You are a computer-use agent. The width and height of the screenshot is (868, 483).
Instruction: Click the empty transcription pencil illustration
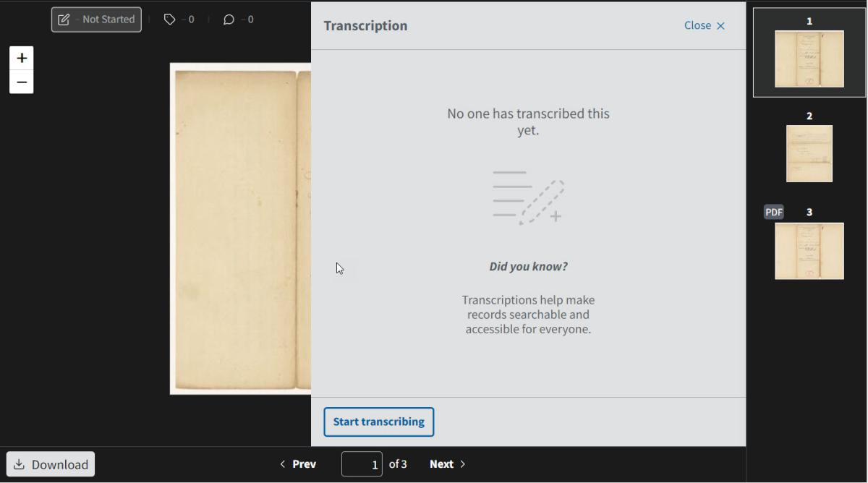(x=528, y=197)
